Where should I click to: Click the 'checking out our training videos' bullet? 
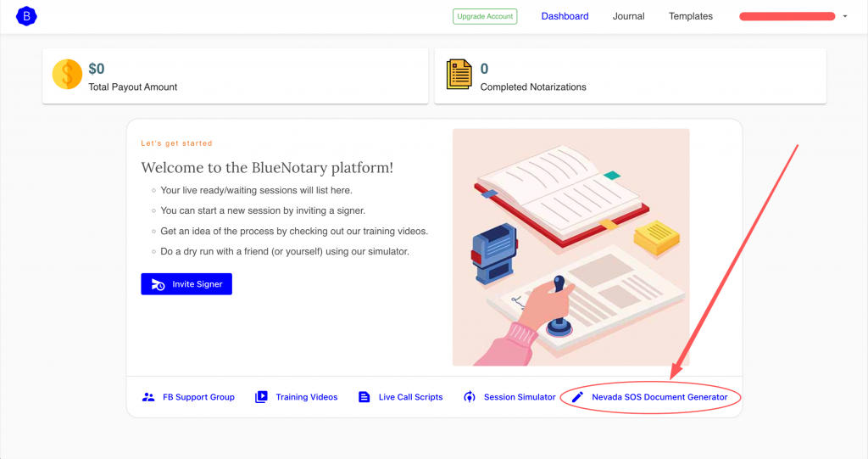[x=294, y=231]
